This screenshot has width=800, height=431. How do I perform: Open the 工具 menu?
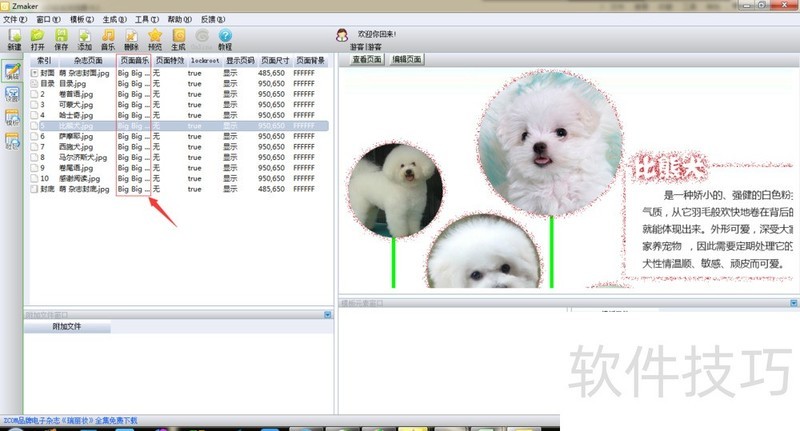[x=147, y=19]
